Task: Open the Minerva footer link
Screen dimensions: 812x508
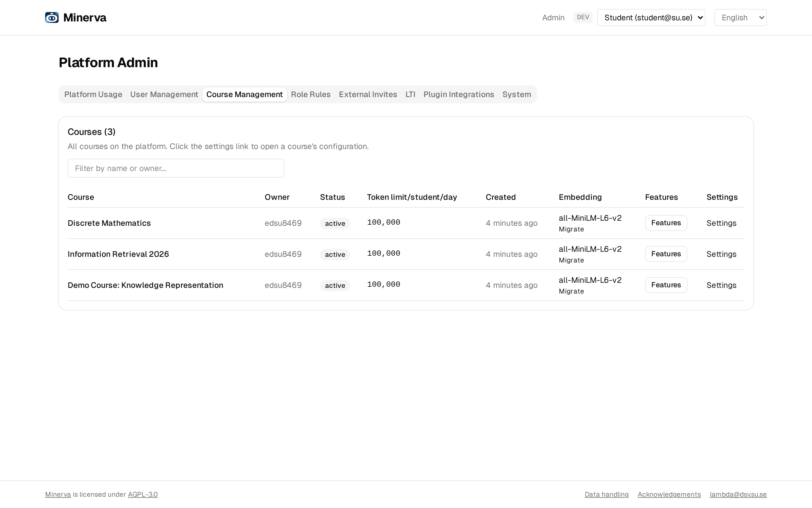Action: (58, 494)
